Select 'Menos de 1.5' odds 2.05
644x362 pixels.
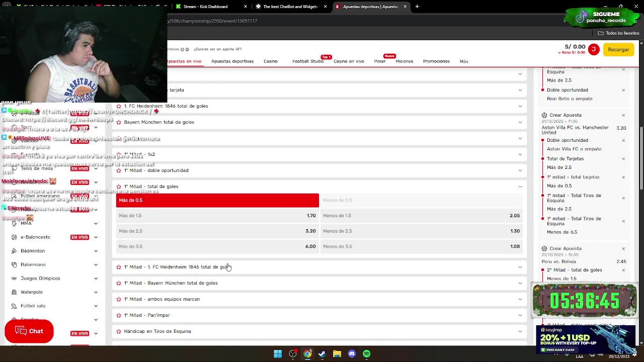coord(421,216)
